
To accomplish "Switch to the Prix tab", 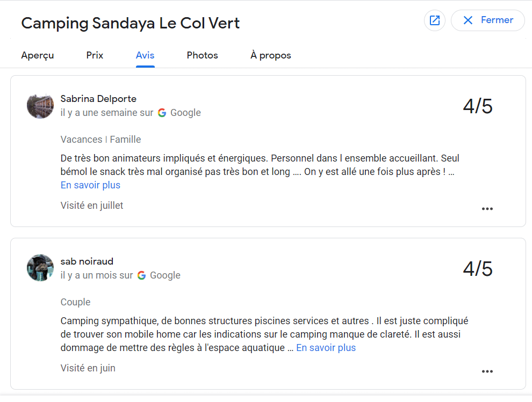I will pyautogui.click(x=95, y=55).
